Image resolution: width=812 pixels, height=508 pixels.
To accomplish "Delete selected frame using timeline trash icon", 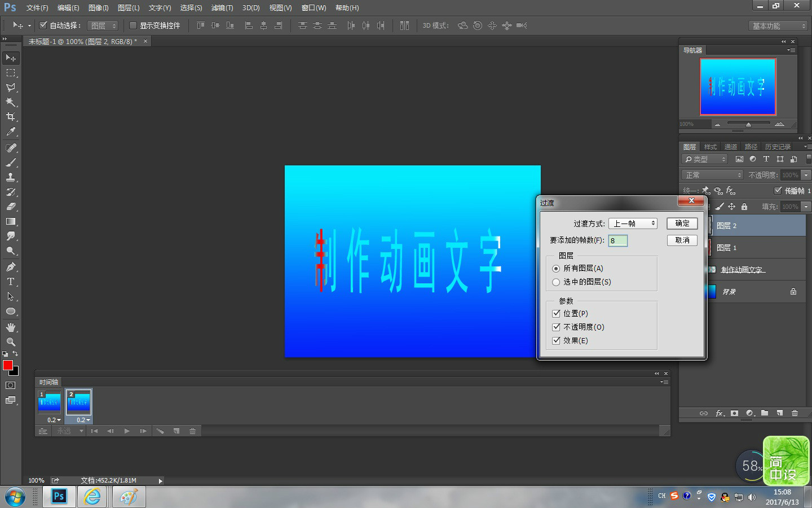I will 192,431.
